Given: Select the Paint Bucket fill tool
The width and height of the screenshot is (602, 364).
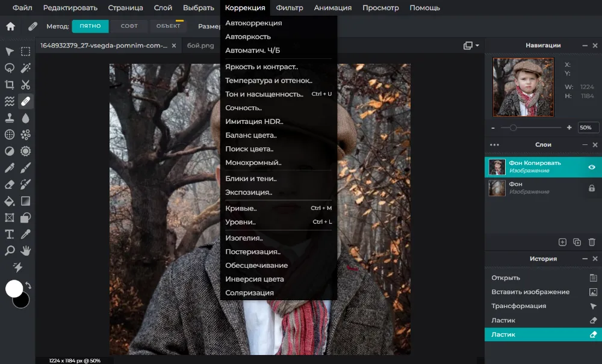Looking at the screenshot, I should pos(10,201).
